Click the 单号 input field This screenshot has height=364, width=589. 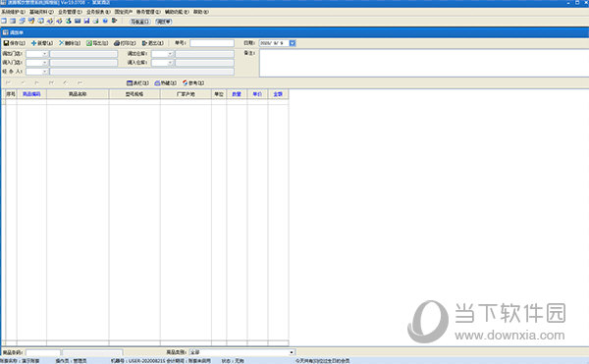coord(212,43)
